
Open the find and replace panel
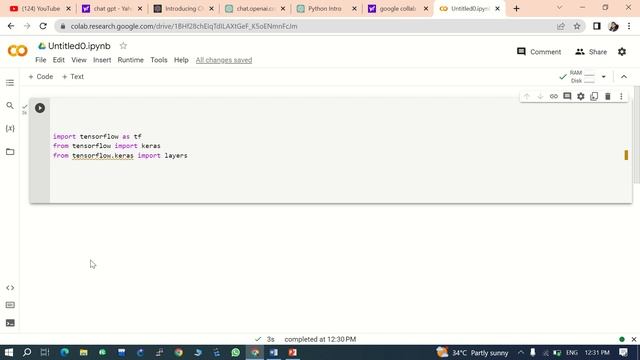click(10, 106)
